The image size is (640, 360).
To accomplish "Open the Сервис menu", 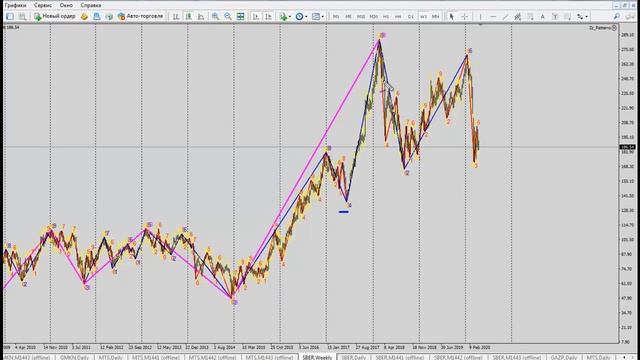I will click(x=43, y=5).
